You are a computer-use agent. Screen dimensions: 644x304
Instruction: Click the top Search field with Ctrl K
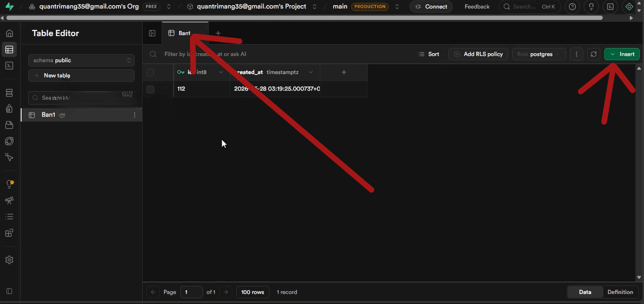531,7
